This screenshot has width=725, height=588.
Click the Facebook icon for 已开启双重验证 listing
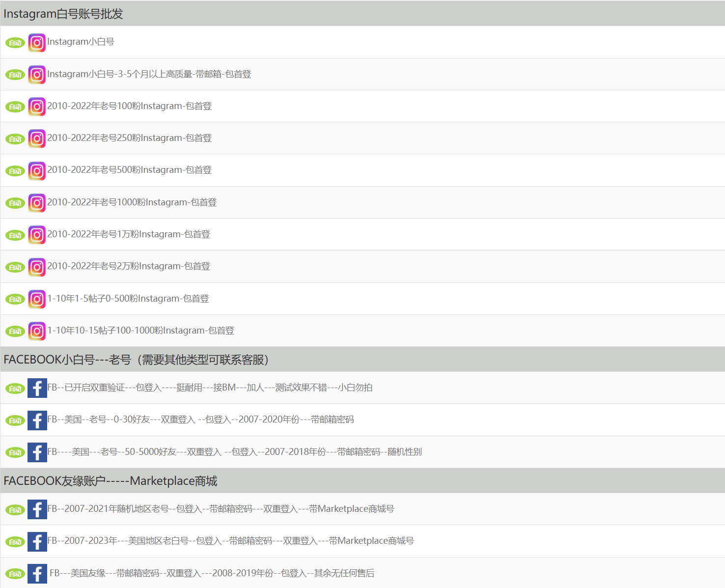(37, 388)
